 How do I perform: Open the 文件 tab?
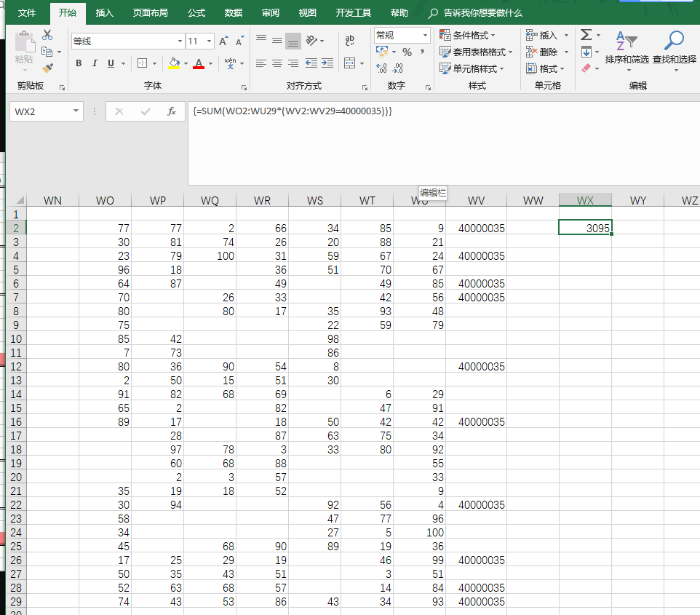(27, 13)
